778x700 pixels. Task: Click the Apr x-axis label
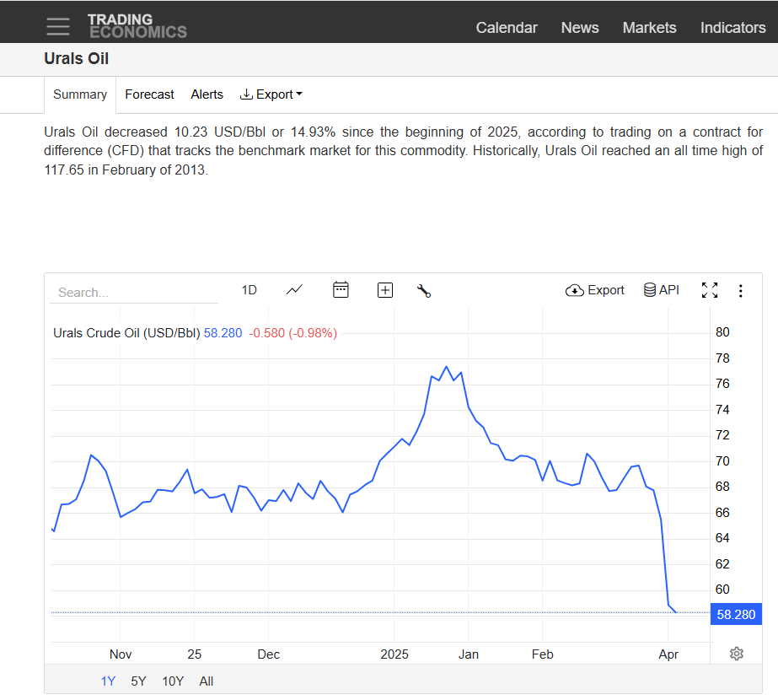(x=668, y=654)
